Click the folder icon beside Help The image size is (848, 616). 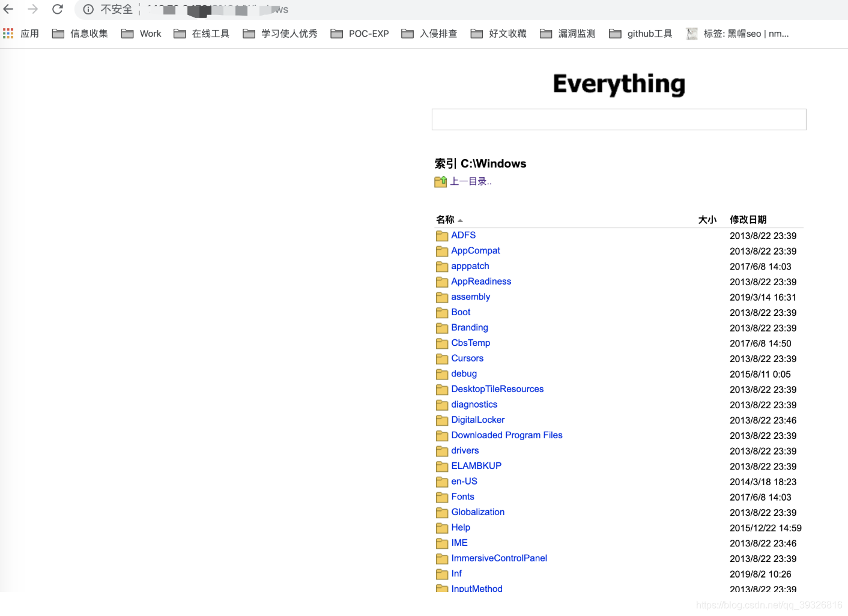(x=442, y=528)
